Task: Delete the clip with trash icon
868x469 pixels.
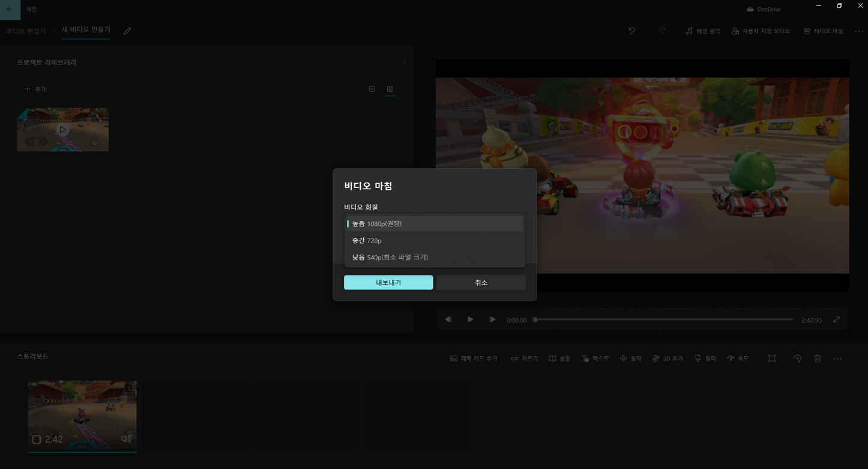Action: click(x=817, y=359)
